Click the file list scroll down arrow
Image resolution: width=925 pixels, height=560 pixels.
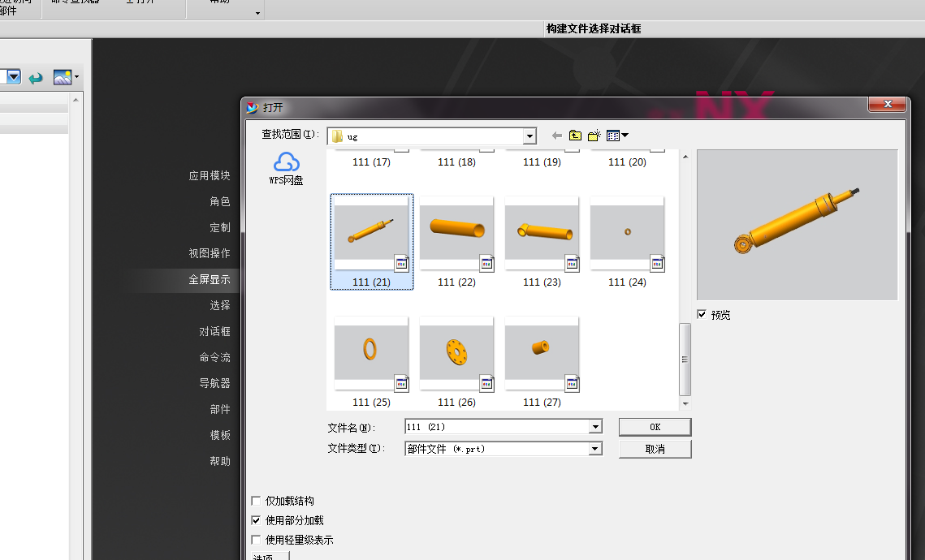(x=685, y=404)
